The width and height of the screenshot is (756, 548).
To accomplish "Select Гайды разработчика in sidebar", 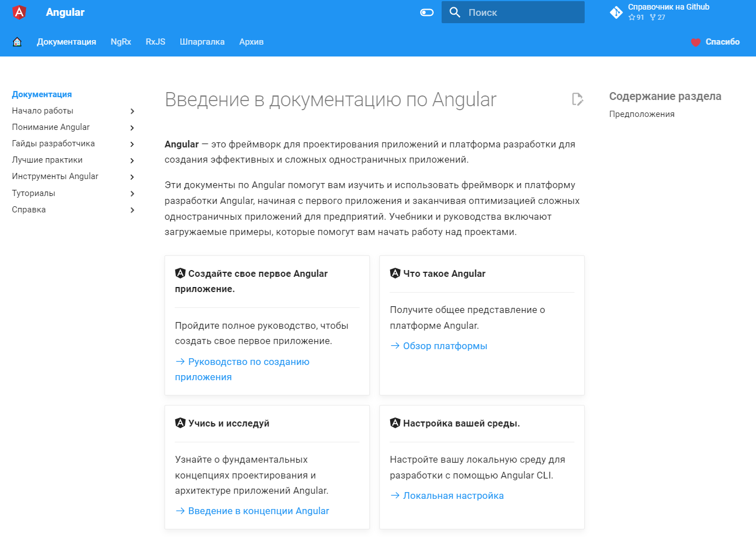I will coord(53,143).
